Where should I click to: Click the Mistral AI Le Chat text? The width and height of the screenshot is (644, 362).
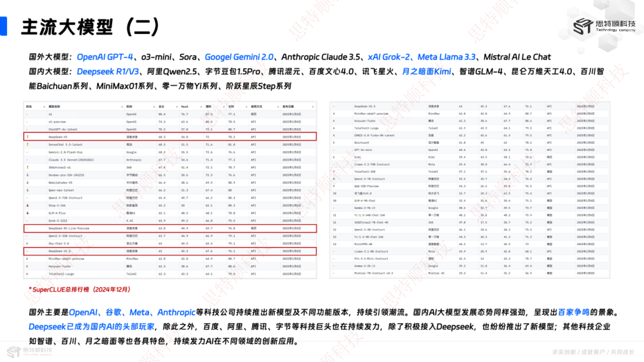[517, 57]
